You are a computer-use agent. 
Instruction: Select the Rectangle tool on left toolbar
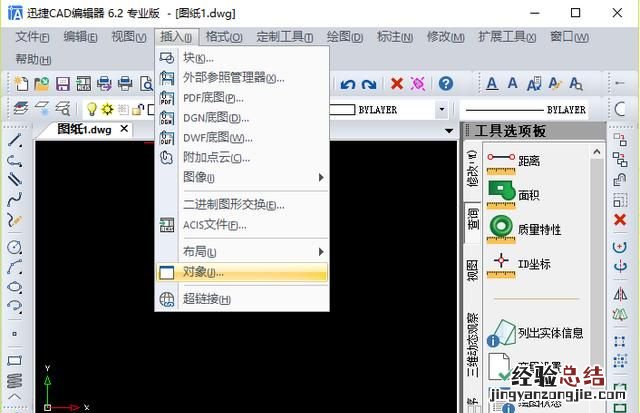click(15, 361)
